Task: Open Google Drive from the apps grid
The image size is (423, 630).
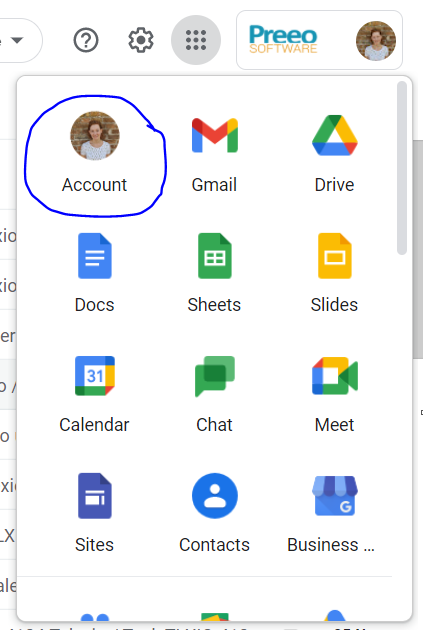Action: point(335,154)
